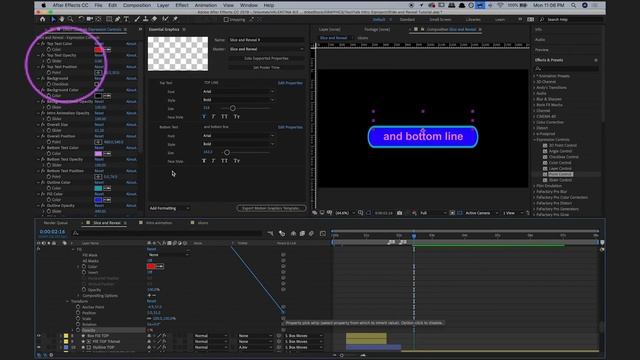Click the snapshot camera icon in viewer
Screen dimensions: 640x360
[x=400, y=213]
